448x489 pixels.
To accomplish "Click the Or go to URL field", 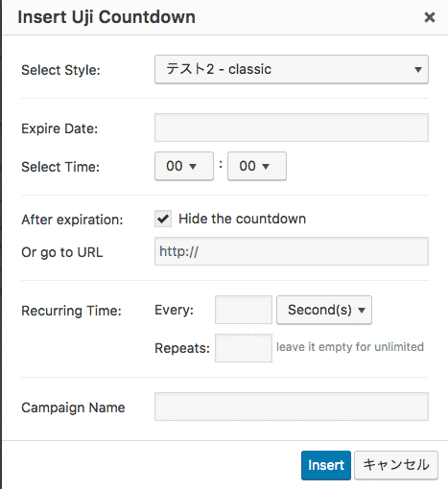I will (x=292, y=251).
